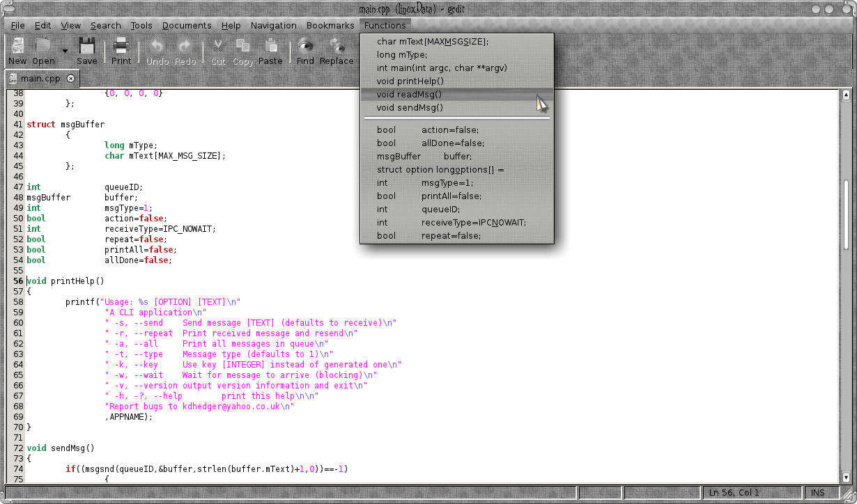Close the open Functions menu from the menu bar
Screen dimensions: 857x504
tap(385, 26)
